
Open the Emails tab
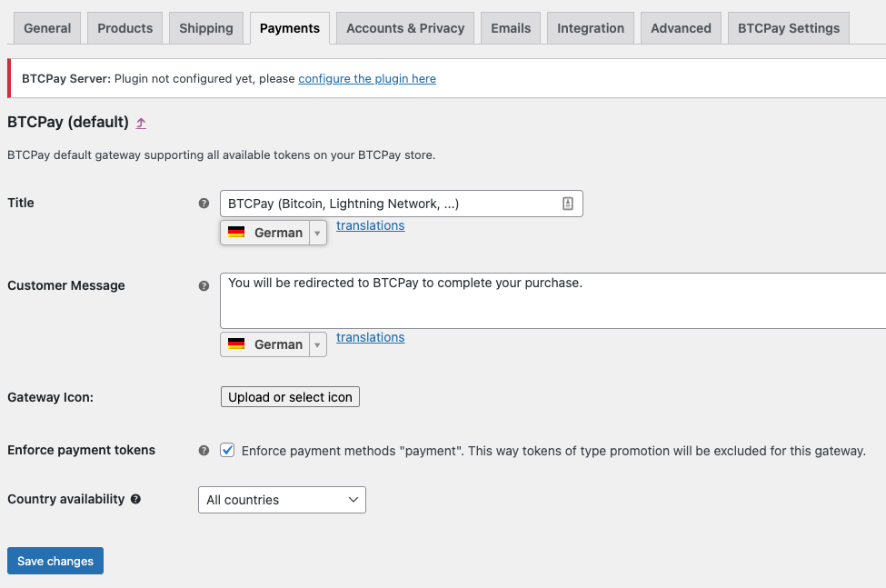click(511, 28)
